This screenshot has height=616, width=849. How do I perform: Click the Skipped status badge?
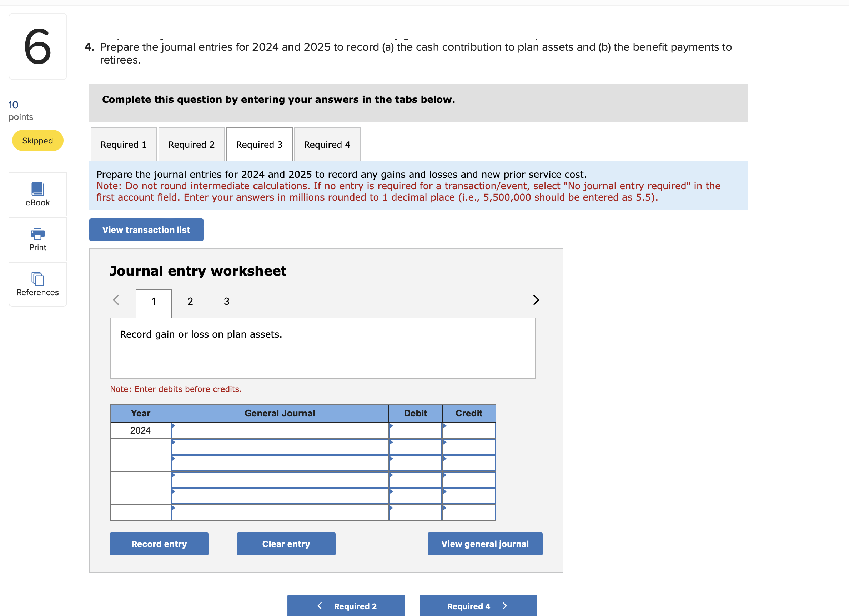pos(37,141)
